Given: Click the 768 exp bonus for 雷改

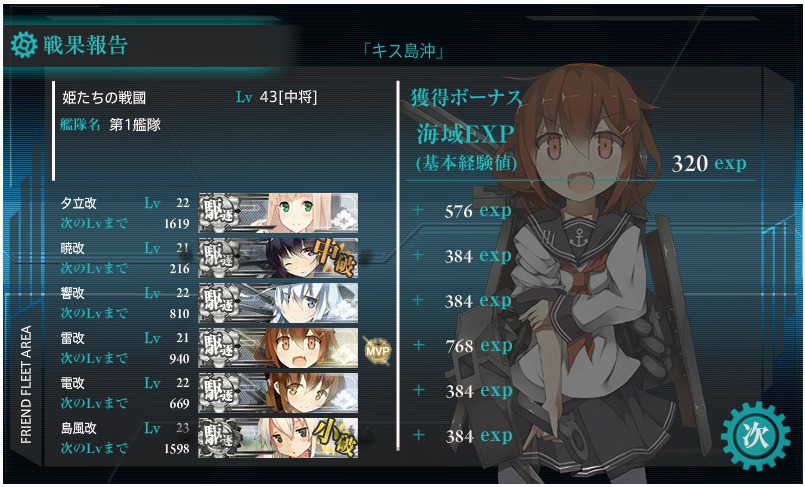Looking at the screenshot, I should click(478, 346).
